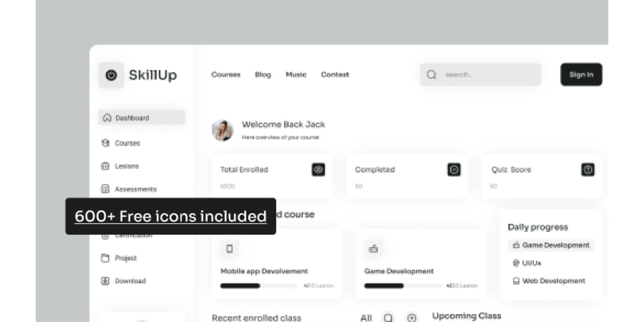This screenshot has height=322, width=644.
Task: Open the Lesions calendar icon
Action: 106,166
